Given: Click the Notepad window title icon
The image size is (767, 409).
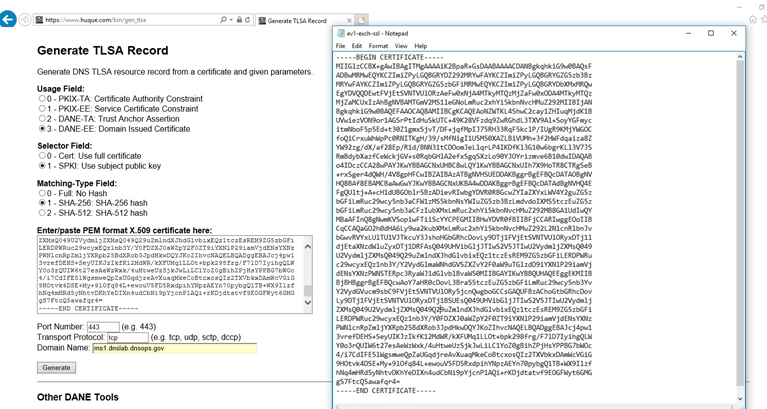Looking at the screenshot, I should click(x=339, y=33).
